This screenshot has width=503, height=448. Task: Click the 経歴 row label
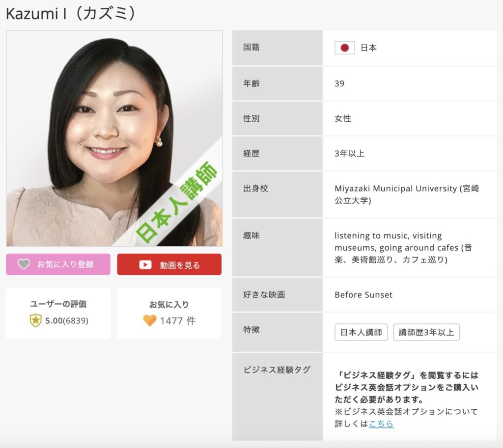tap(251, 153)
